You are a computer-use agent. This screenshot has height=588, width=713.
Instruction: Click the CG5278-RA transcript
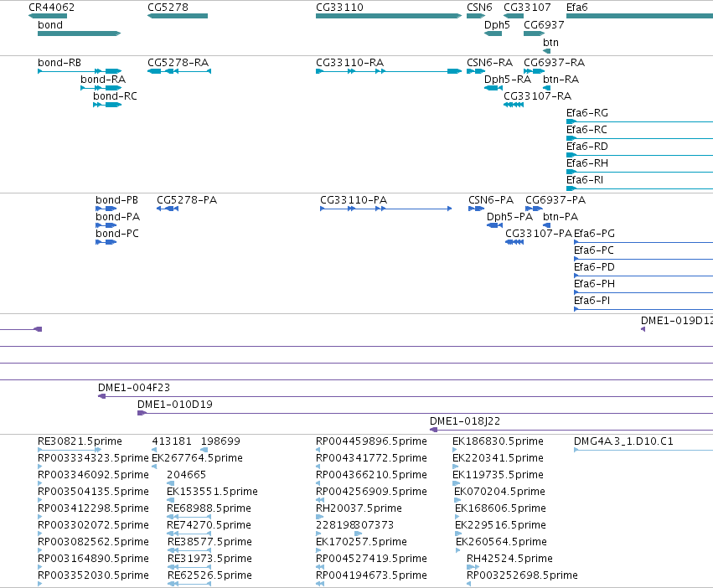179,71
